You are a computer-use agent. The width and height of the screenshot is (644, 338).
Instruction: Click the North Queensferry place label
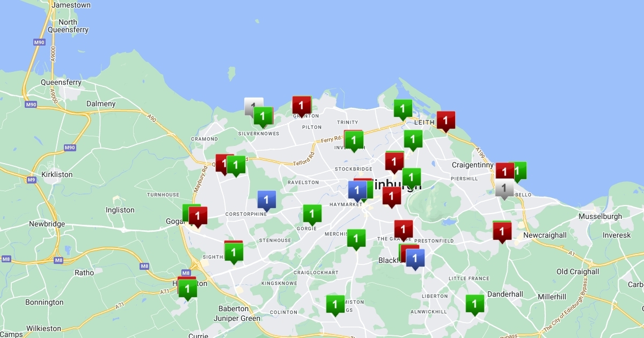[x=68, y=26]
